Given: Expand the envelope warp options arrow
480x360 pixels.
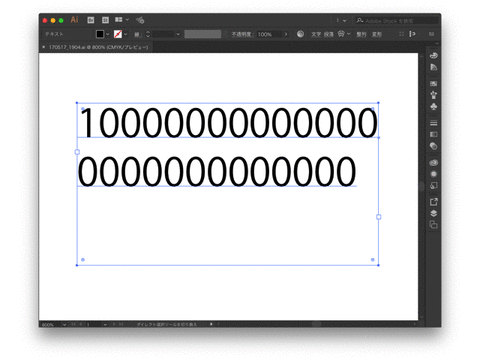Looking at the screenshot, I should click(349, 34).
